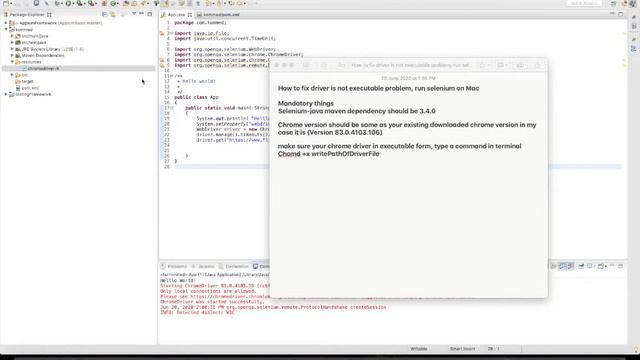Screen dimensions: 640x360
Task: Collapse the kommed project node
Action: (6, 30)
